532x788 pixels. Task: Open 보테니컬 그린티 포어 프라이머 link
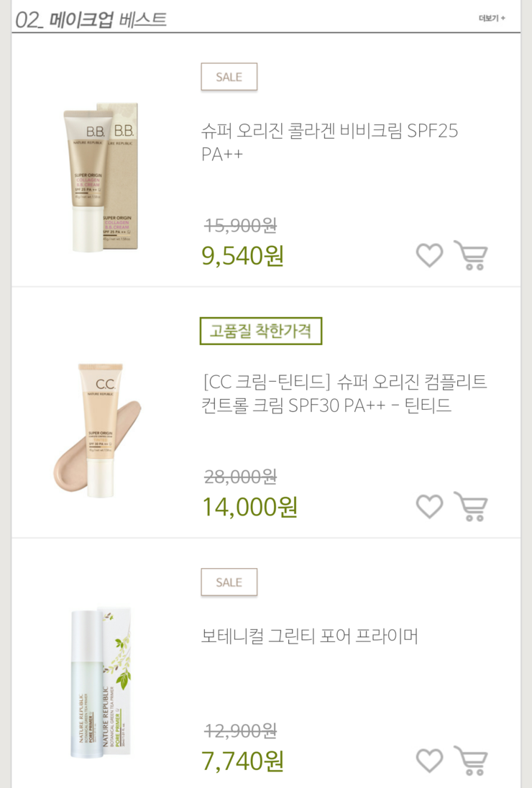click(x=309, y=636)
